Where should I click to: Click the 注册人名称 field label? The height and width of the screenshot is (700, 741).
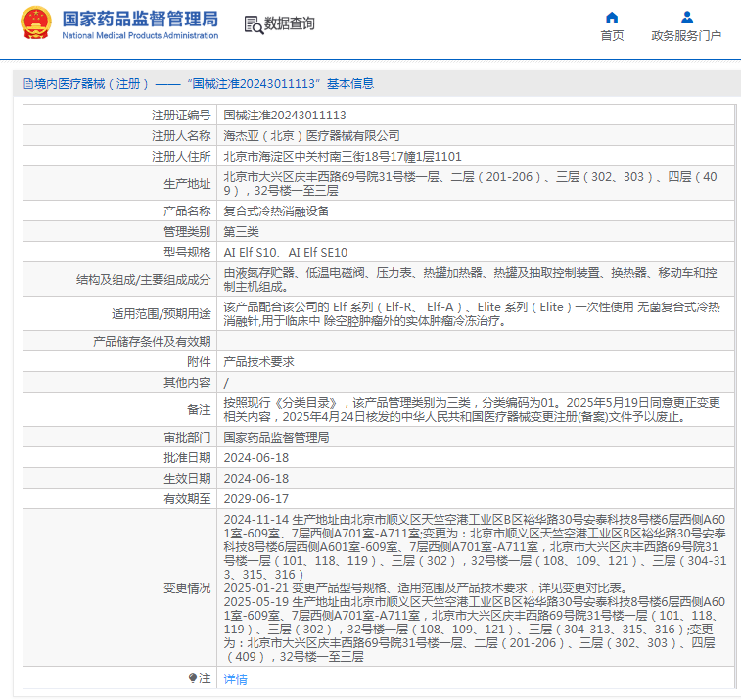click(181, 136)
